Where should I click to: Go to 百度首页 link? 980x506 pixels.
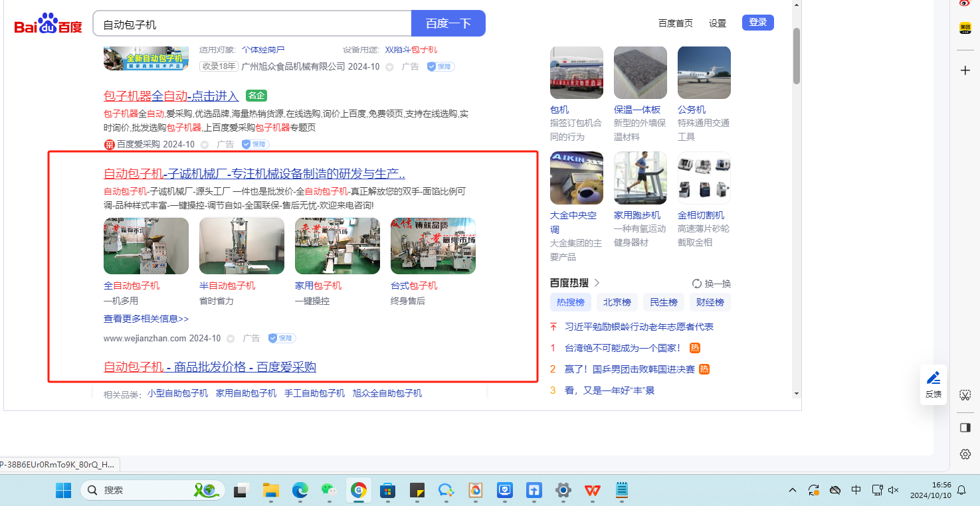click(676, 23)
